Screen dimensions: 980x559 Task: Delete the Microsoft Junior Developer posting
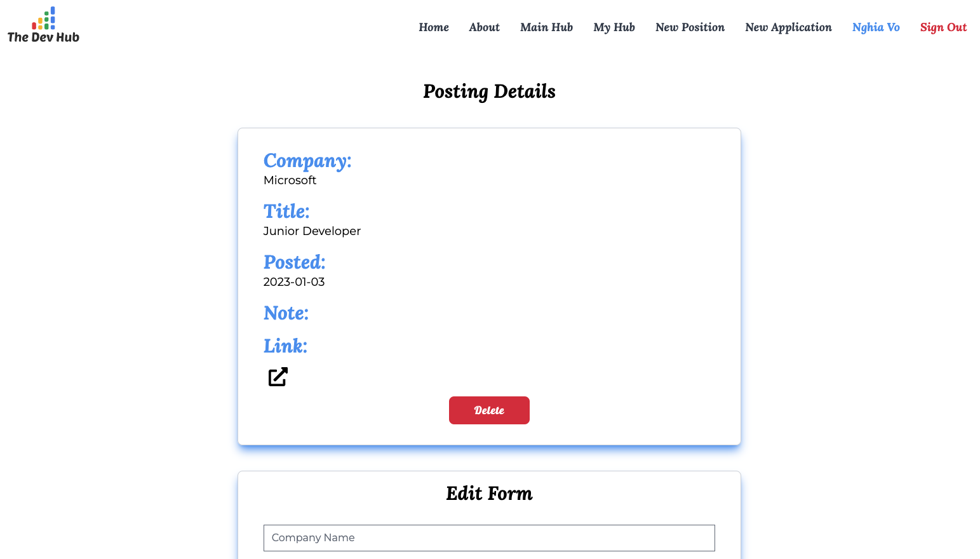coord(489,410)
